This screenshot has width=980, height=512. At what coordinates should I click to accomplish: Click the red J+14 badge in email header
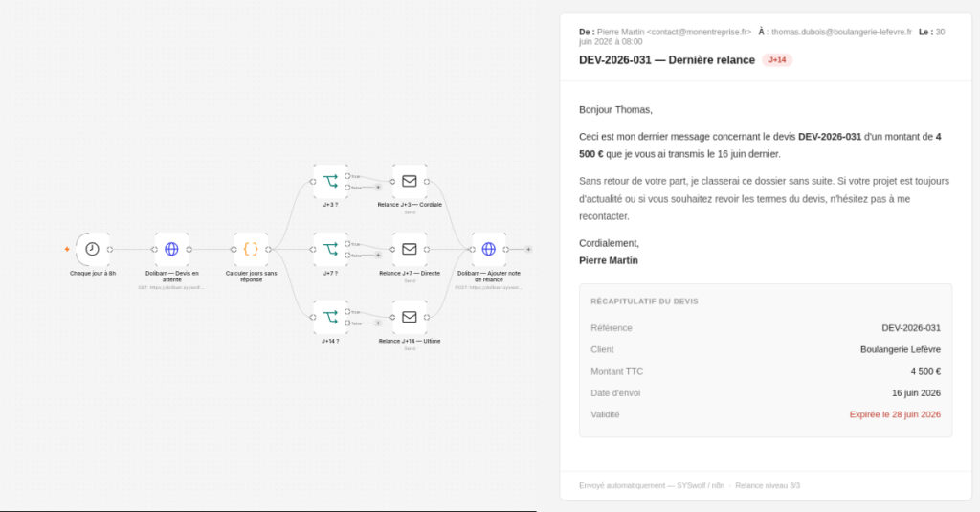coord(777,60)
